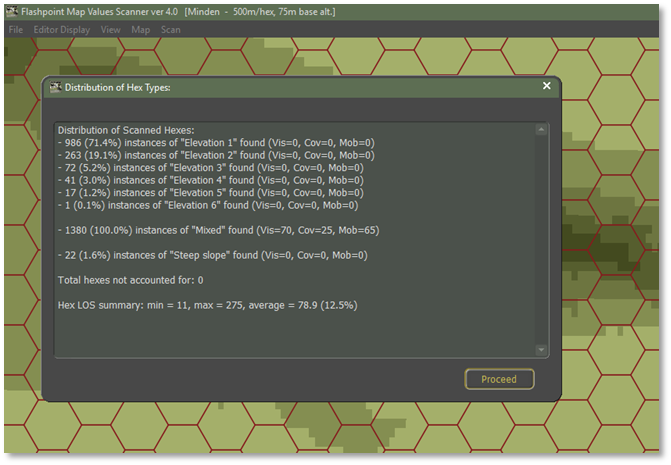This screenshot has height=465, width=671.
Task: Close the Distribution of Hex Types dialog
Action: click(547, 86)
